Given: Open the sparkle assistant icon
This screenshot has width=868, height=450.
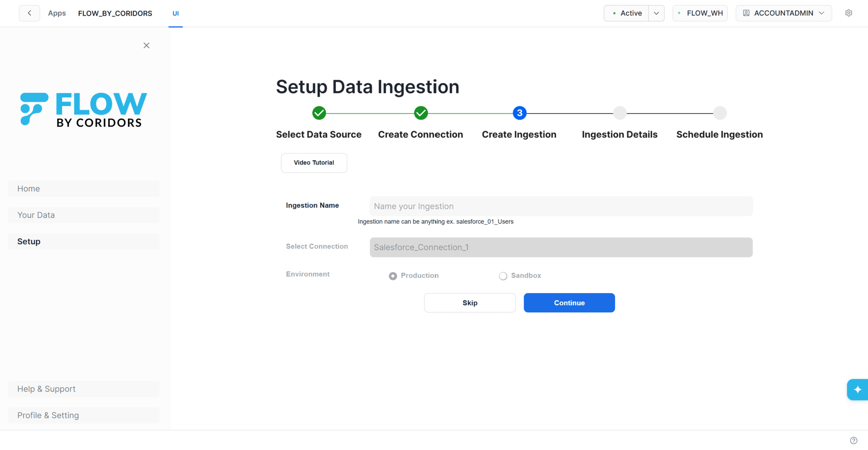Looking at the screenshot, I should (857, 389).
